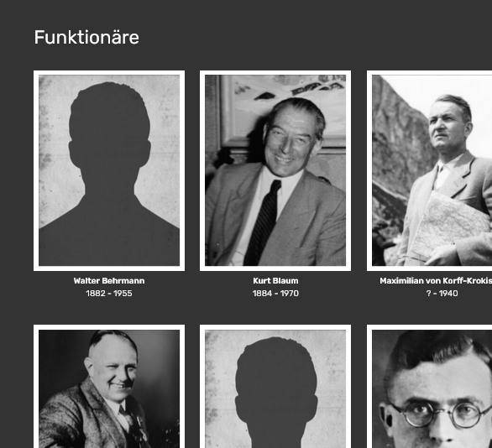The height and width of the screenshot is (448, 492).
Task: Click the Kurt Blaum name link
Action: point(275,281)
